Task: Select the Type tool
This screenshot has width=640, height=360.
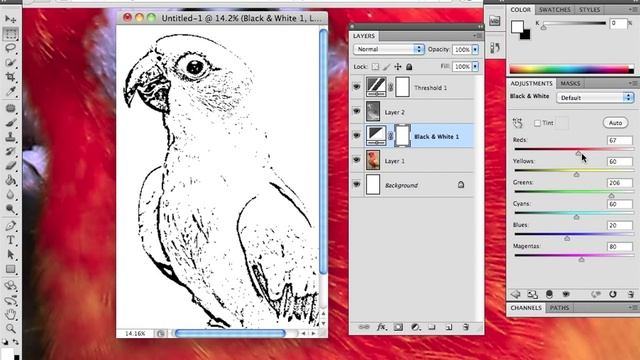Action: pos(11,240)
